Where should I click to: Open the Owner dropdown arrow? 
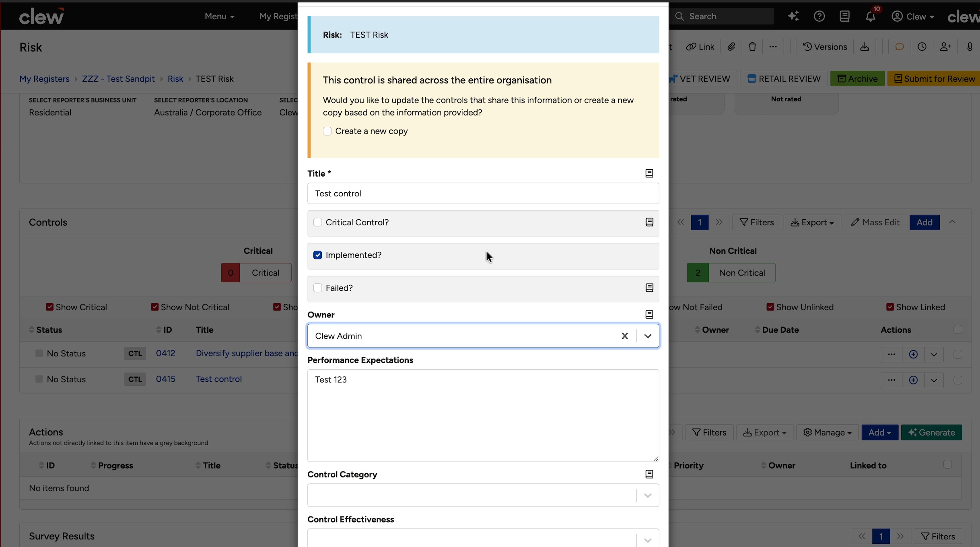coord(648,336)
